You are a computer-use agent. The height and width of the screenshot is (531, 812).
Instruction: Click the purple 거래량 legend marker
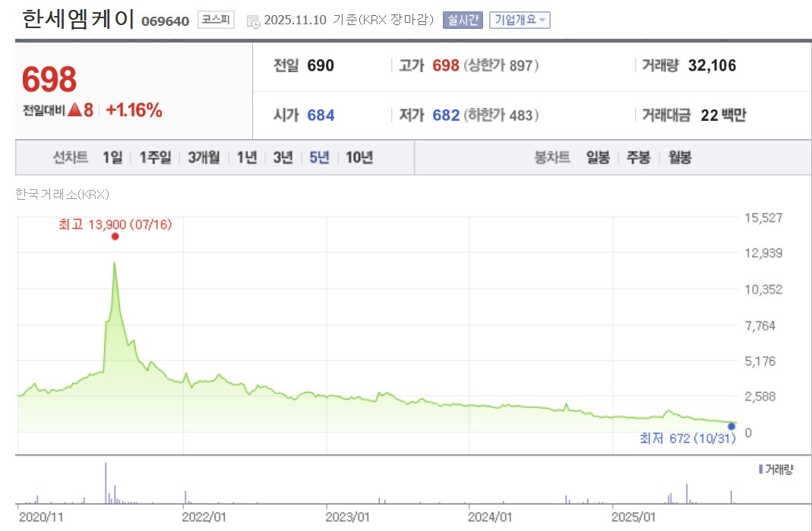pyautogui.click(x=761, y=469)
